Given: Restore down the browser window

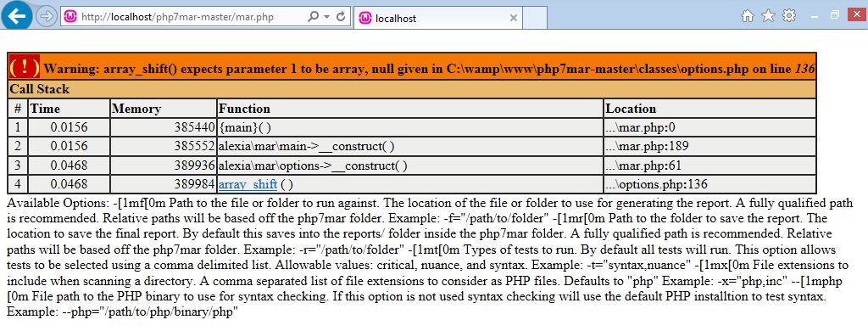Looking at the screenshot, I should pyautogui.click(x=835, y=15).
